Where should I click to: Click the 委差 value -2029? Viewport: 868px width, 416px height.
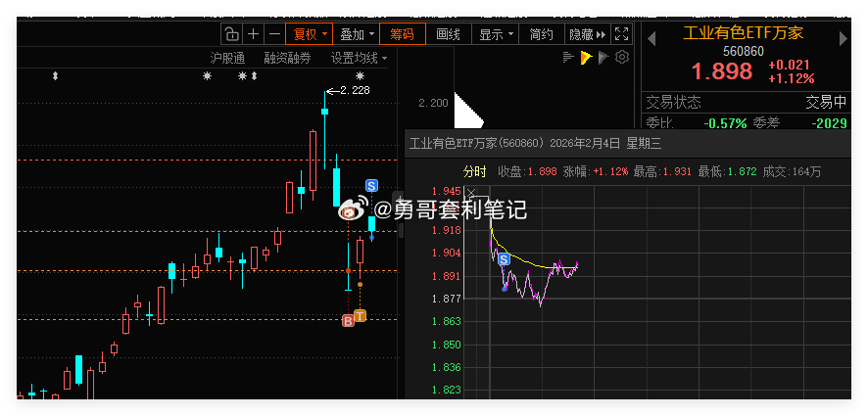pyautogui.click(x=829, y=123)
